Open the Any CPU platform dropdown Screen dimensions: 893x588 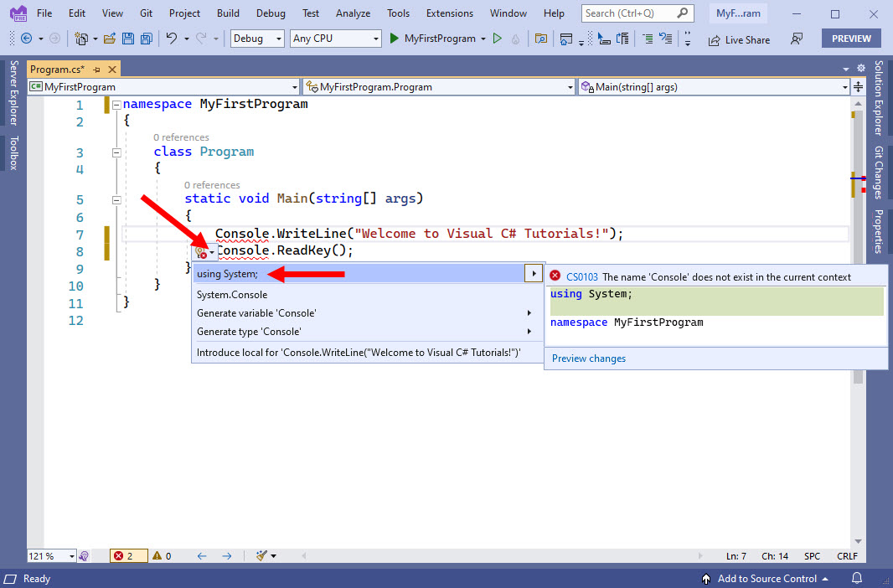(335, 39)
